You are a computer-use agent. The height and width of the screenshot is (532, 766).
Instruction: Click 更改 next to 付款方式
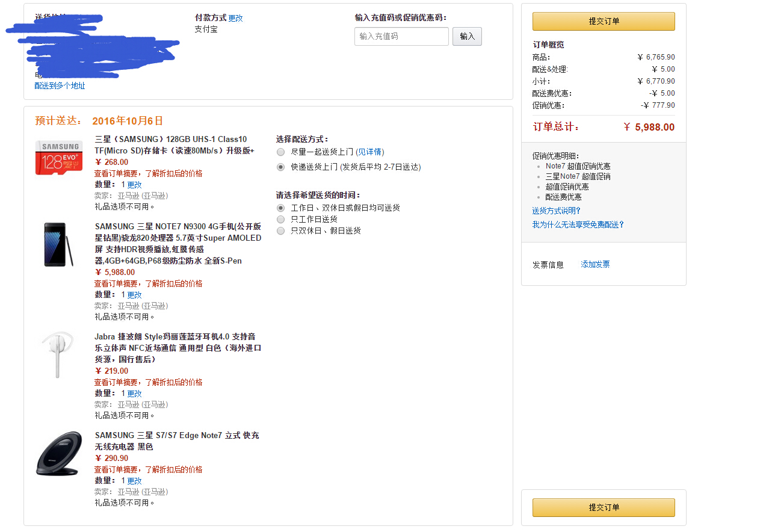[x=235, y=19]
